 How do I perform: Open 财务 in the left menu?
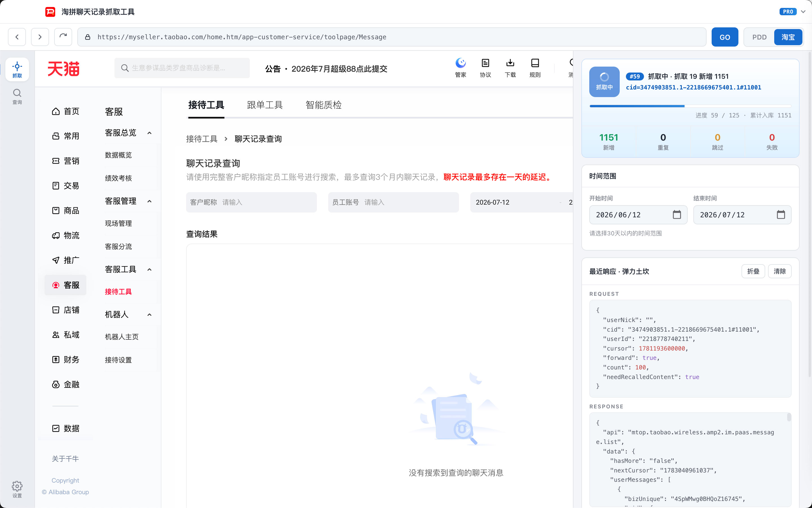[x=65, y=360]
